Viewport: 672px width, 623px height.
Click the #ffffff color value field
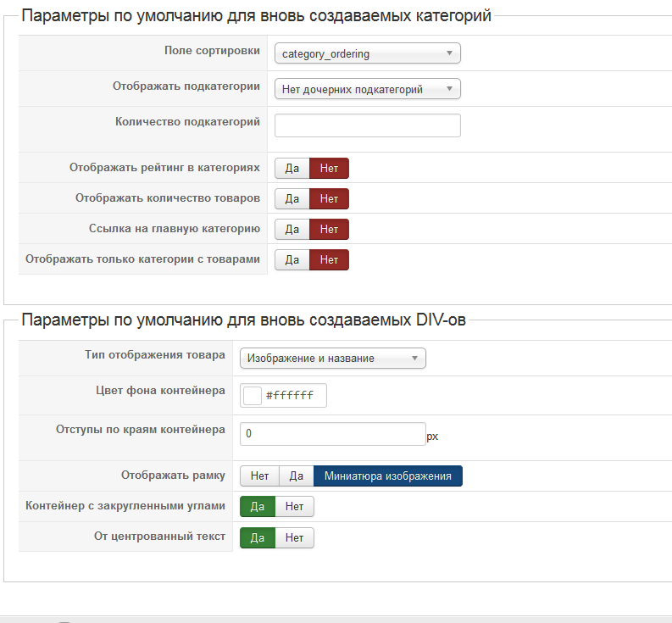pyautogui.click(x=293, y=396)
